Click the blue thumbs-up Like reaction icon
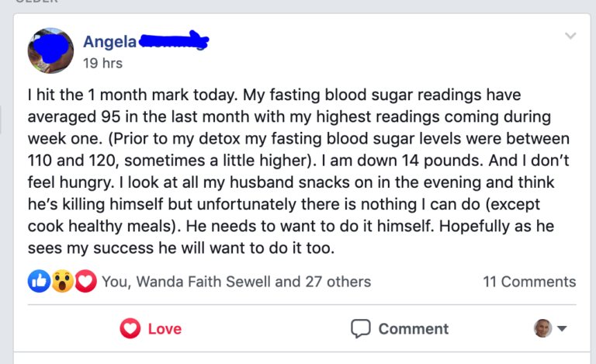Screen dimensions: 596x364 coord(39,282)
